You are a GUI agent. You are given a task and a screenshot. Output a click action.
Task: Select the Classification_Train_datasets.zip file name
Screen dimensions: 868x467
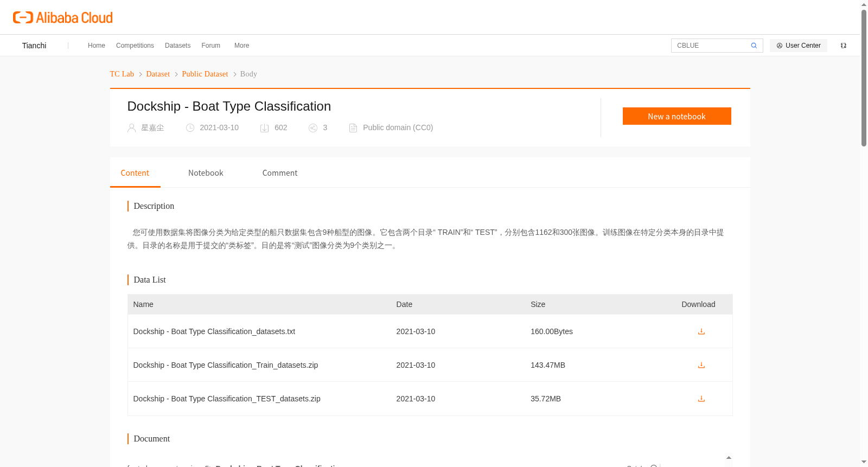click(x=226, y=365)
